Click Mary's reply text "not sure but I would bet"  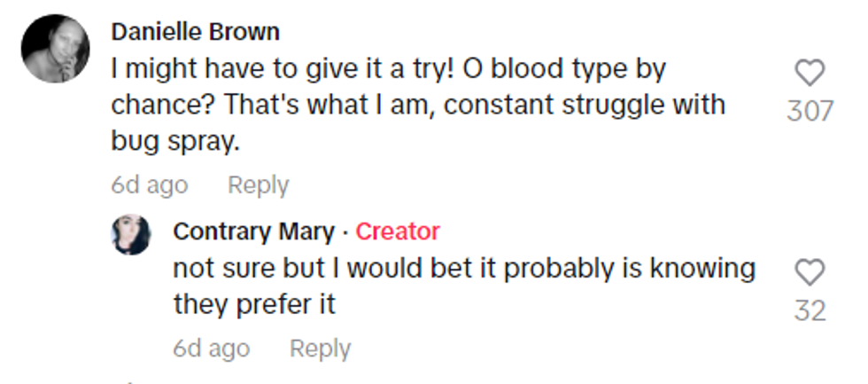463,268
